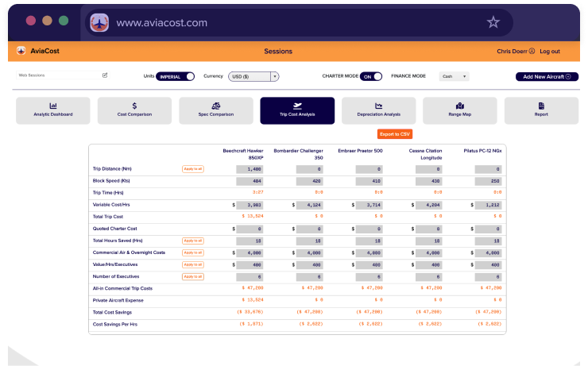This screenshot has height=366, width=588.
Task: Open the Chris Doerr user profile icon
Action: tap(532, 52)
